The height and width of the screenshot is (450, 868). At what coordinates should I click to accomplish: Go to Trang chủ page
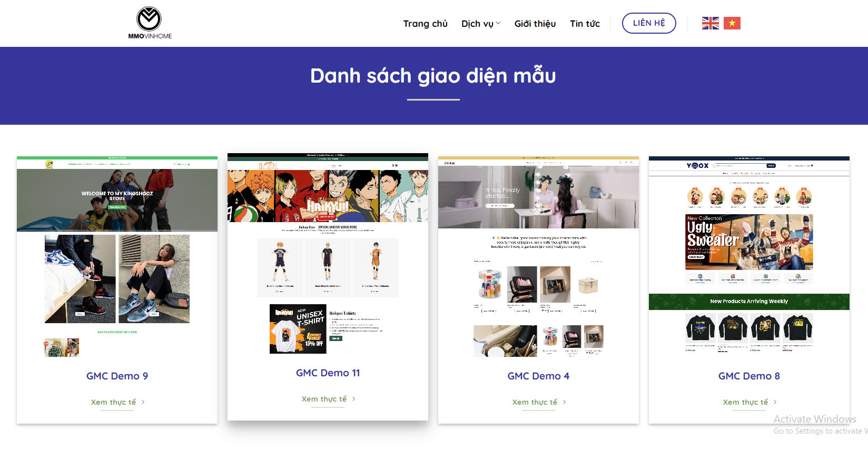pos(425,24)
